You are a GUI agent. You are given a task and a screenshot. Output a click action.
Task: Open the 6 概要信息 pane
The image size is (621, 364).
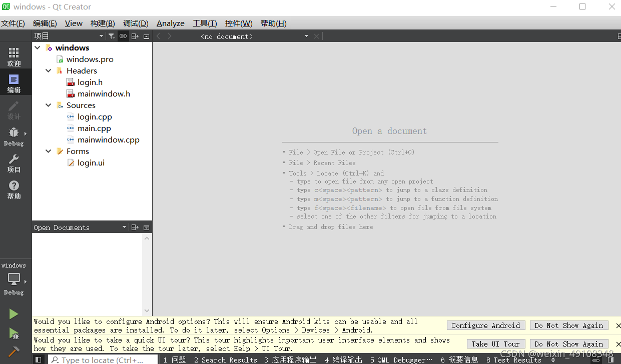click(x=459, y=359)
